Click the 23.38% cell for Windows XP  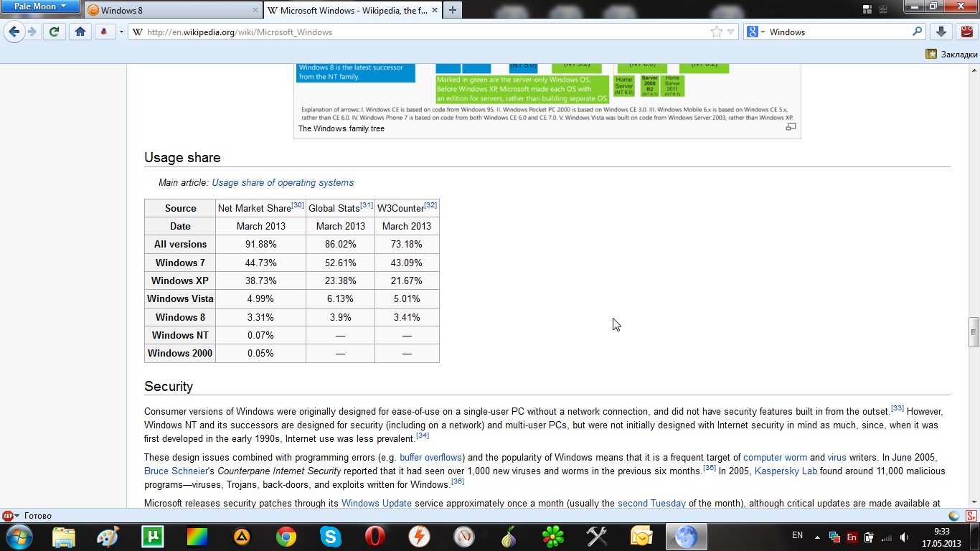pyautogui.click(x=340, y=281)
